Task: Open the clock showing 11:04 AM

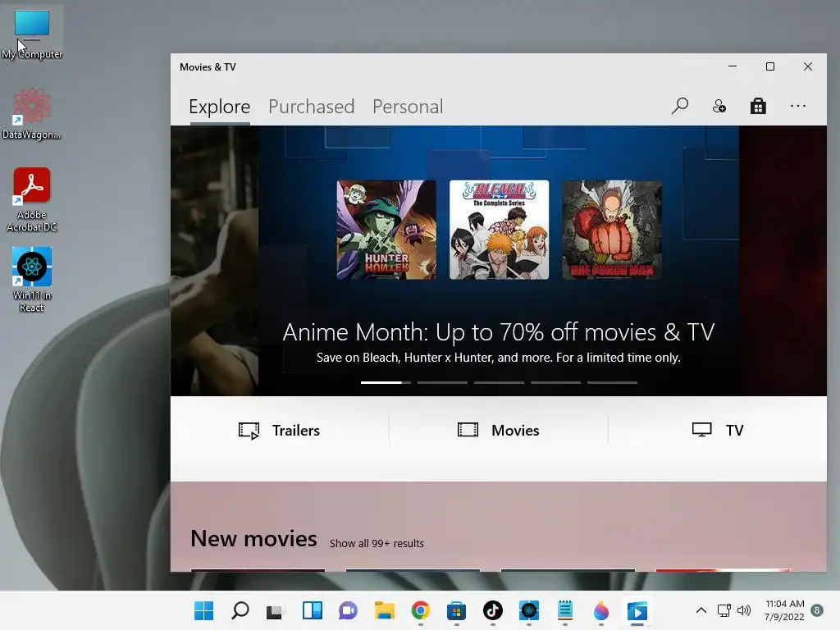Action: 784,610
